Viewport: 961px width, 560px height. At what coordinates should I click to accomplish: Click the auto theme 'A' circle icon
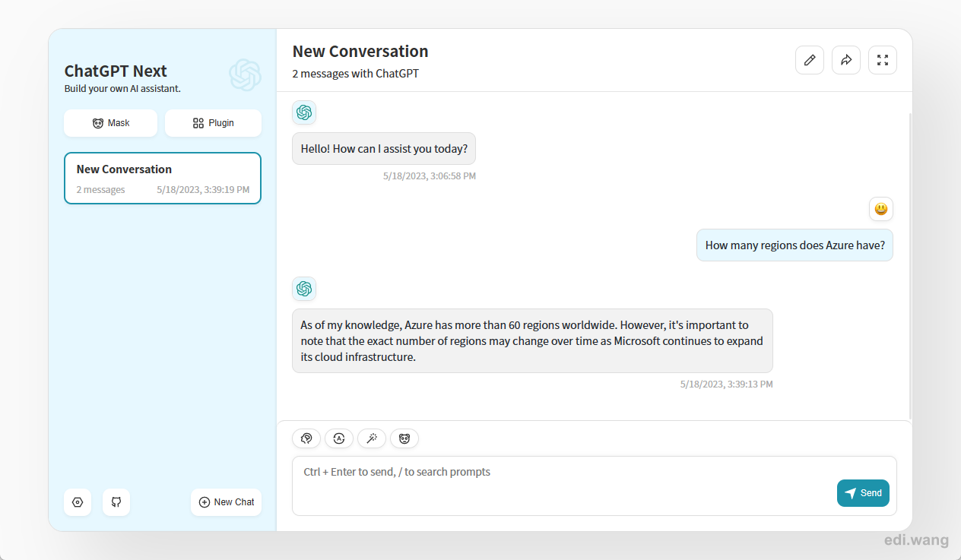(339, 438)
